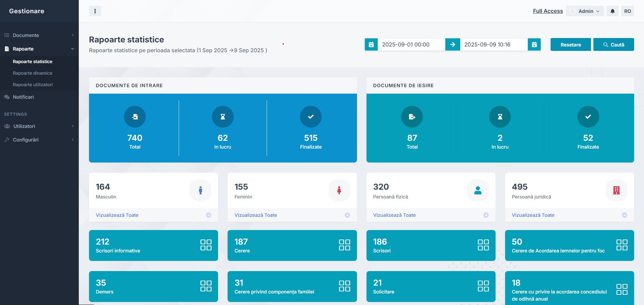644x305 pixels.
Task: Click the checkmark icon for outgoing Finalizate
Action: pyautogui.click(x=588, y=117)
